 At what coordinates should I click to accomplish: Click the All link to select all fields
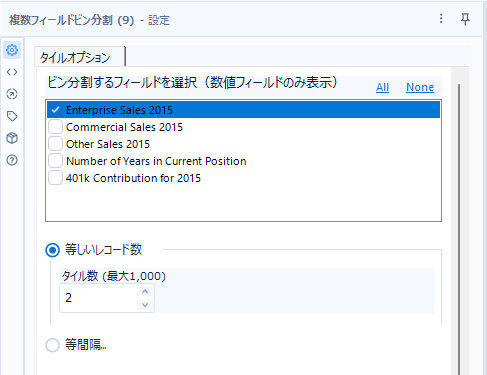point(382,87)
